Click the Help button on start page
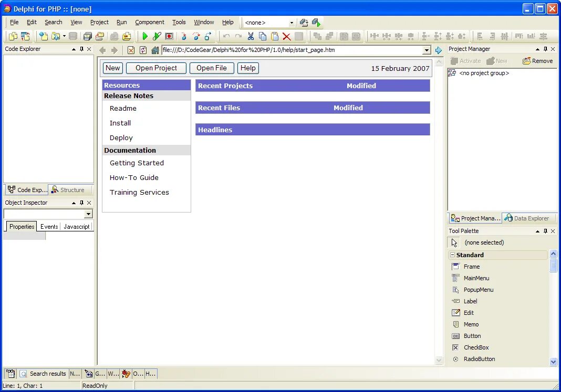The image size is (561, 392). click(248, 68)
